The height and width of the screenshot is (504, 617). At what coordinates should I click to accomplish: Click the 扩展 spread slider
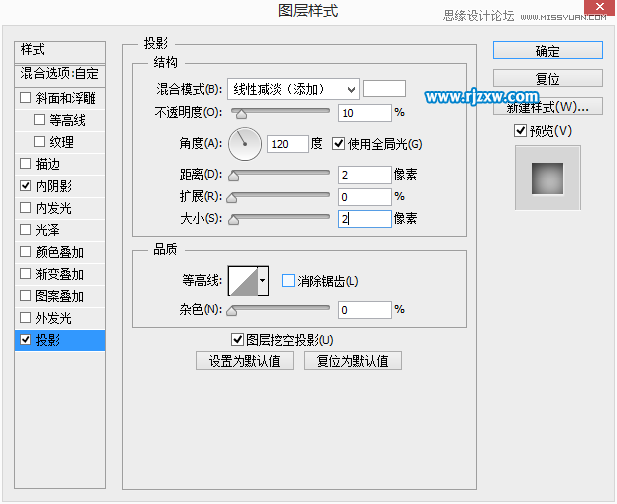[x=280, y=196]
